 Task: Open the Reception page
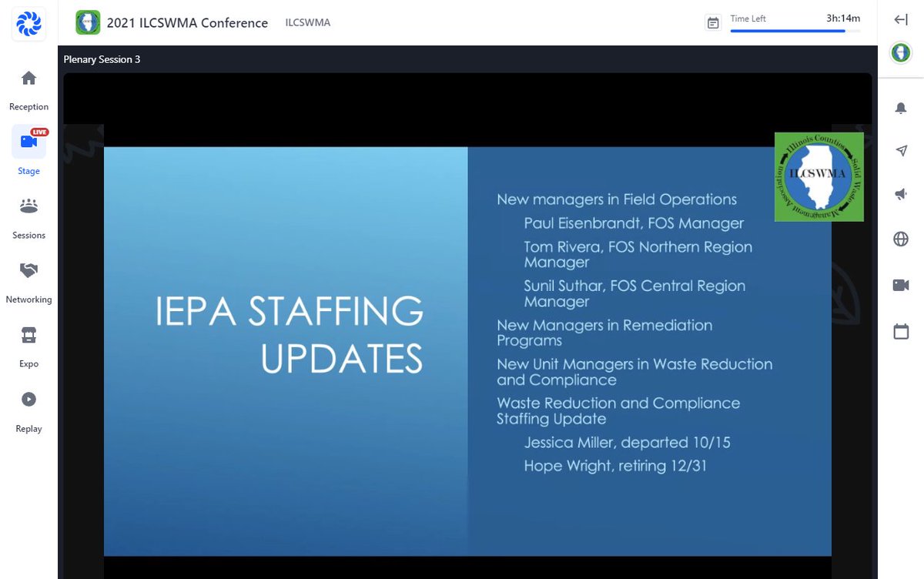click(x=28, y=89)
